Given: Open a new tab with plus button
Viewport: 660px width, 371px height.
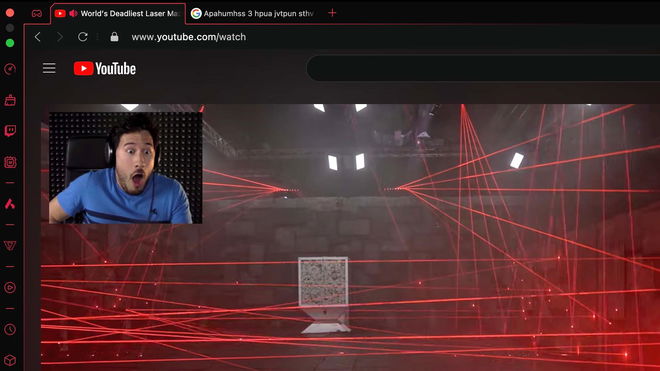Looking at the screenshot, I should point(332,13).
